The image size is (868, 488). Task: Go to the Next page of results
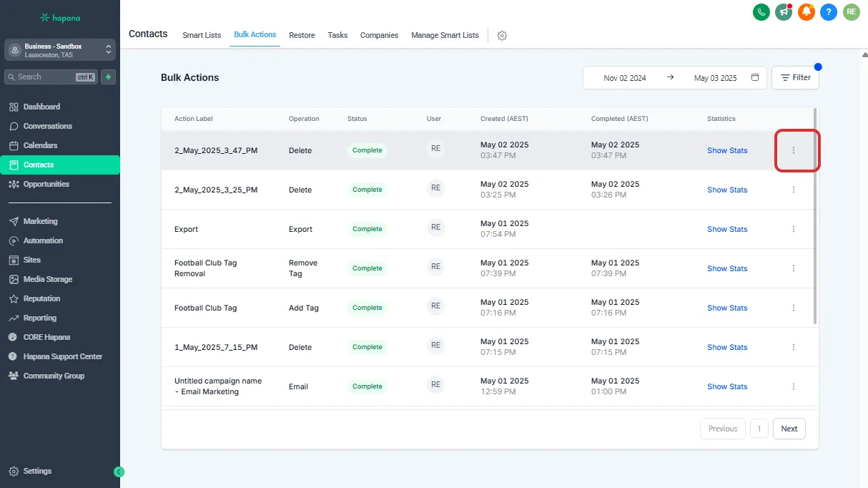coord(789,429)
